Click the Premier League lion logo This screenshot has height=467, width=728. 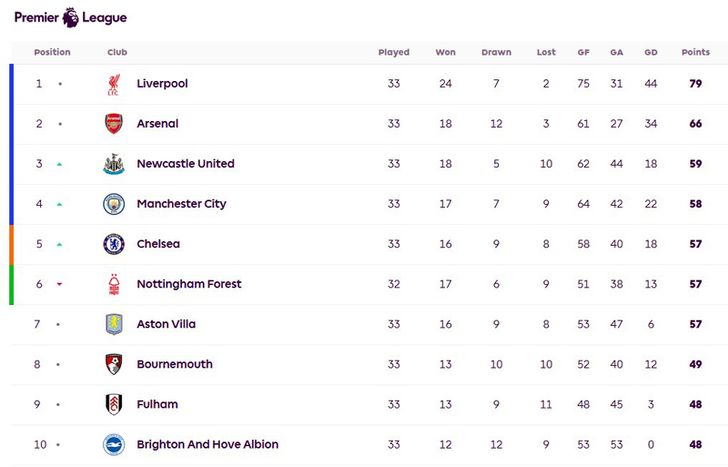click(71, 18)
